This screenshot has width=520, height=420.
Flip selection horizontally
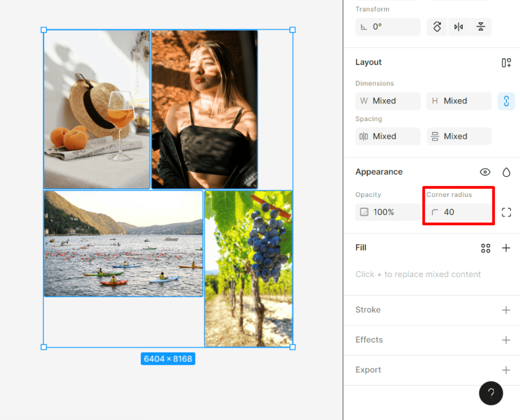[x=459, y=27]
